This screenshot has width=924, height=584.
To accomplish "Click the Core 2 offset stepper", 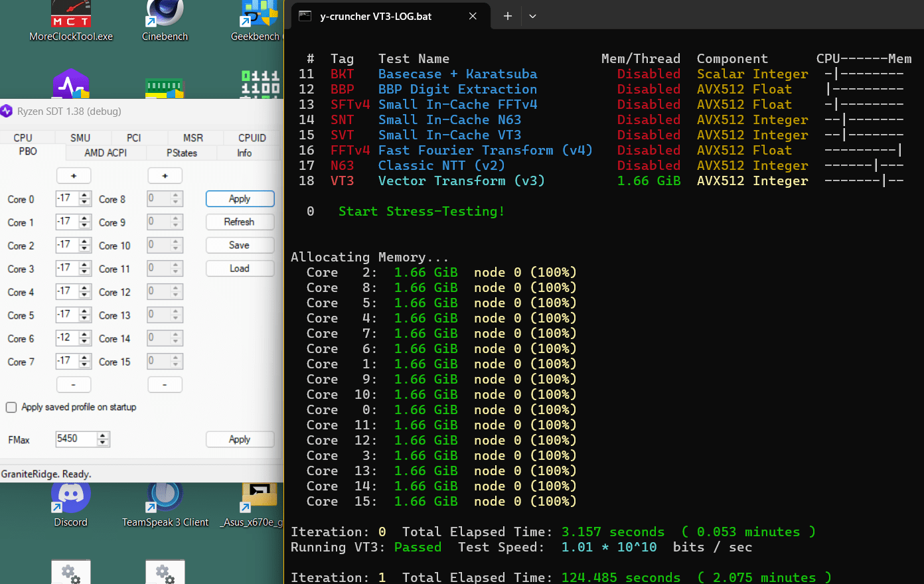I will point(84,245).
